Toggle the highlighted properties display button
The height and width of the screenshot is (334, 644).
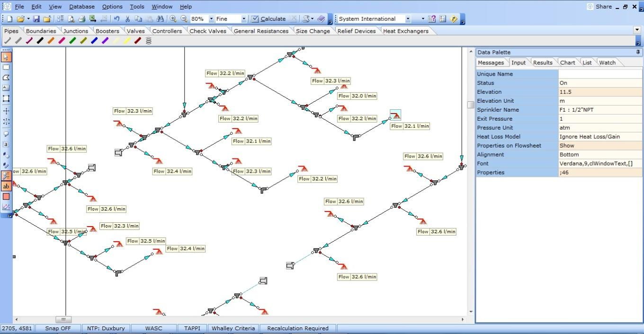coord(6,176)
